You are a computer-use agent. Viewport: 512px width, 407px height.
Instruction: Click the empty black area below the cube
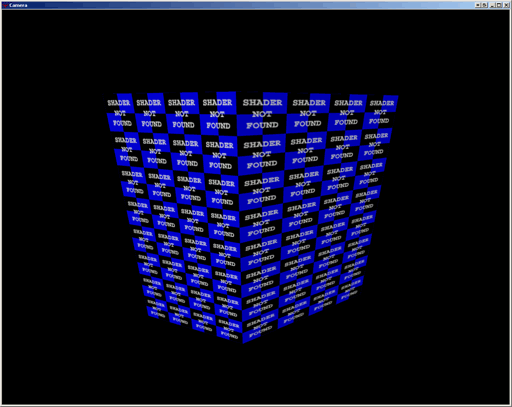[x=256, y=373]
